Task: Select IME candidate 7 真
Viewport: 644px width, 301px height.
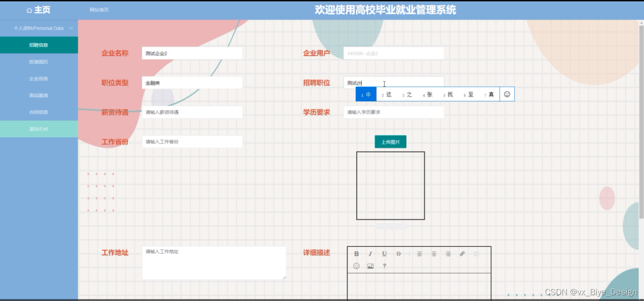Action: [x=489, y=94]
